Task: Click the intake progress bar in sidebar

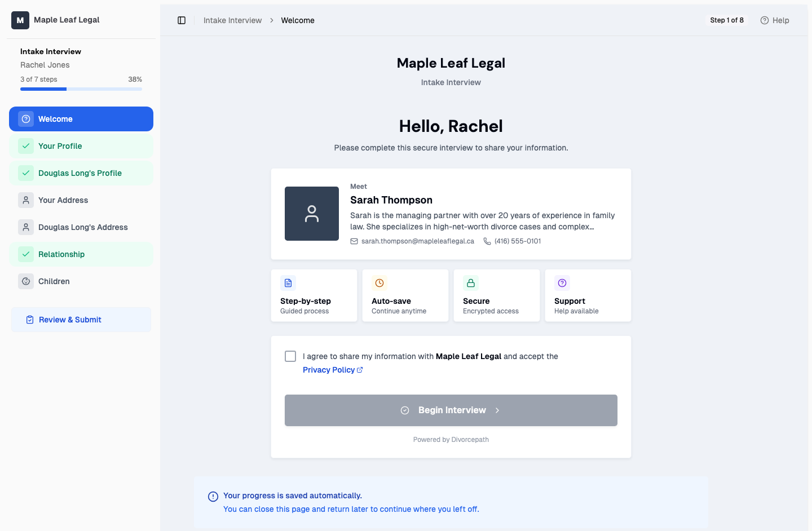Action: pyautogui.click(x=81, y=89)
